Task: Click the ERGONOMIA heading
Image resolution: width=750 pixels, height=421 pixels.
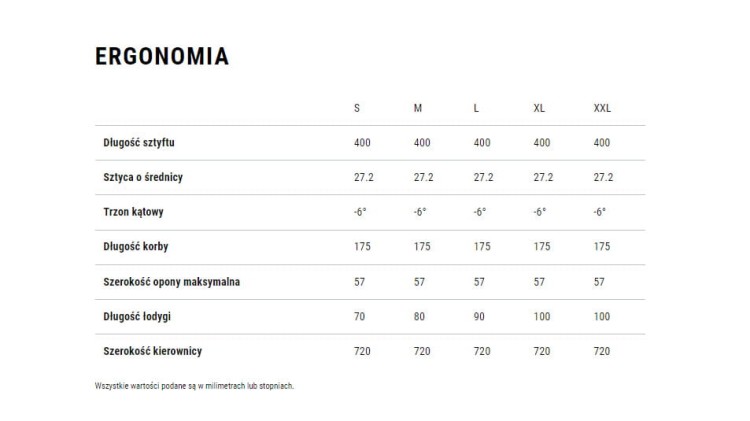Action: coord(162,56)
